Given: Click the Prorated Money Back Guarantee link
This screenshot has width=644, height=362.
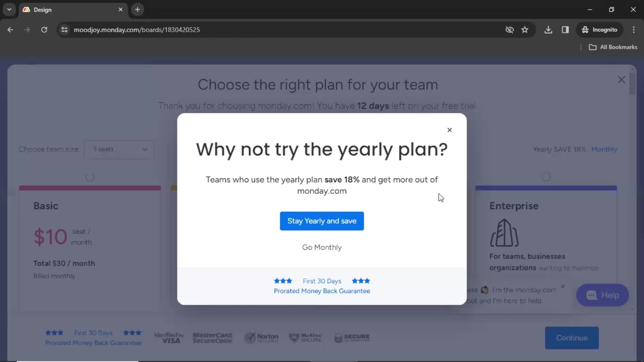Looking at the screenshot, I should coord(322,291).
